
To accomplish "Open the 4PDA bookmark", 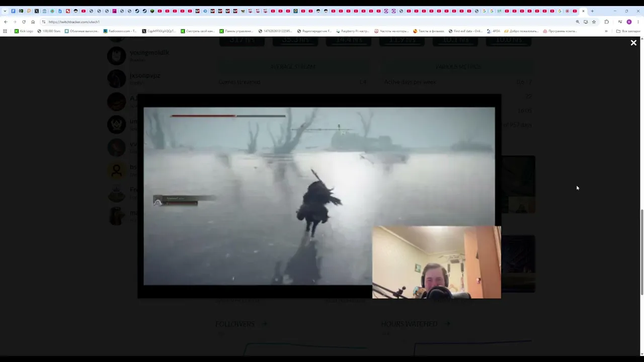I will pos(494,31).
